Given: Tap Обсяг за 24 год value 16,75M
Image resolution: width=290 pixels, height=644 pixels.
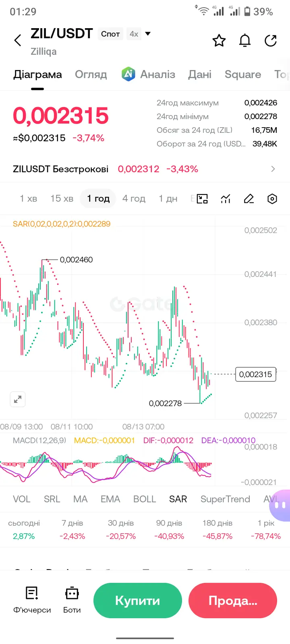Looking at the screenshot, I should pos(264,130).
